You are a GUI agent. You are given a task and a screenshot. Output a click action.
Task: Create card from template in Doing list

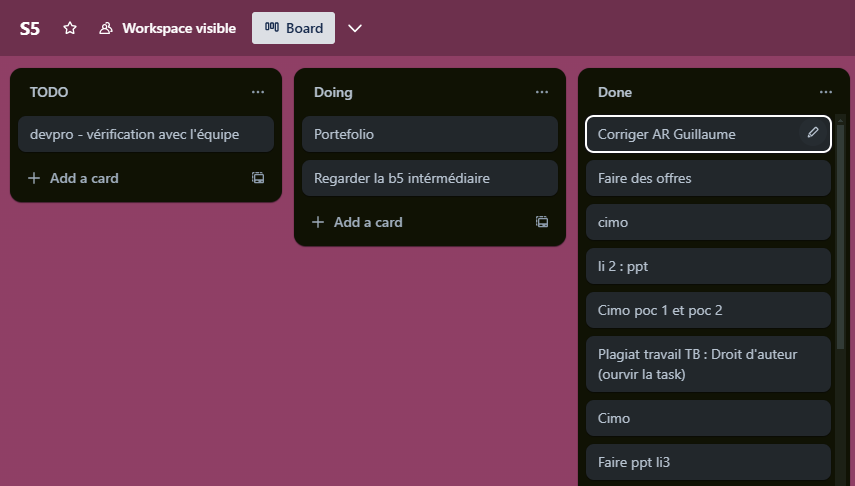click(542, 222)
